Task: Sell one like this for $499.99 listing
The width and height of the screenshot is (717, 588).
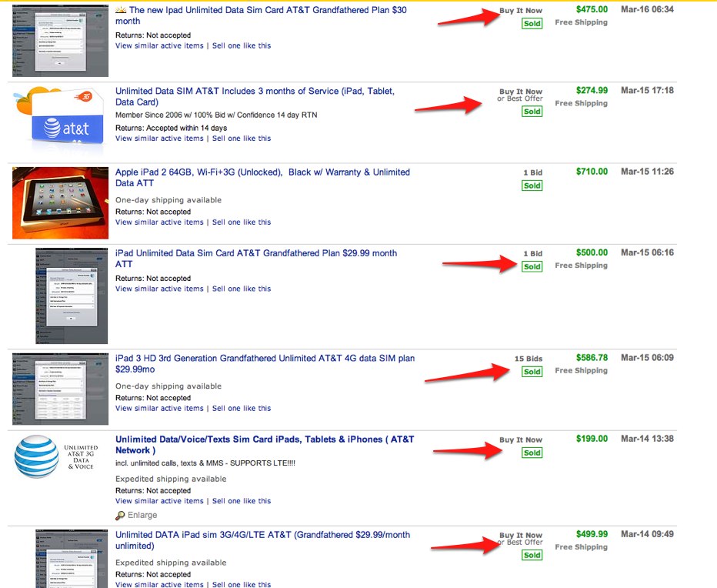Action: tap(242, 584)
